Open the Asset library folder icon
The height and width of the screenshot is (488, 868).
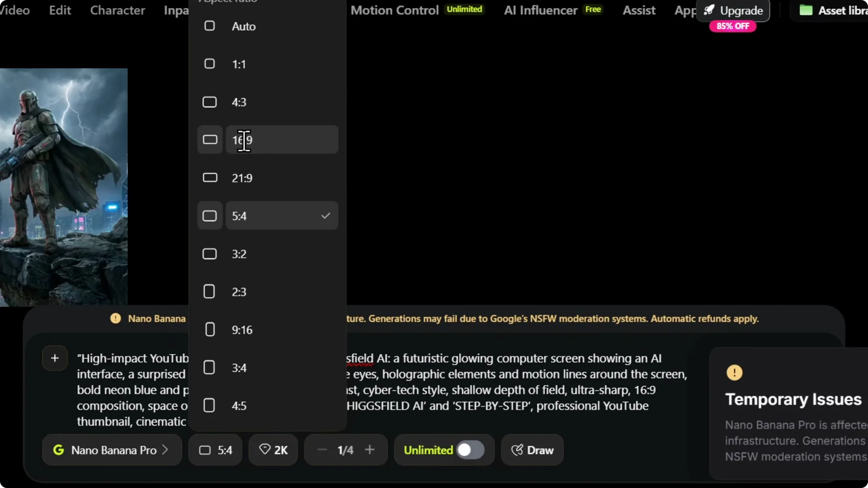[x=807, y=10]
